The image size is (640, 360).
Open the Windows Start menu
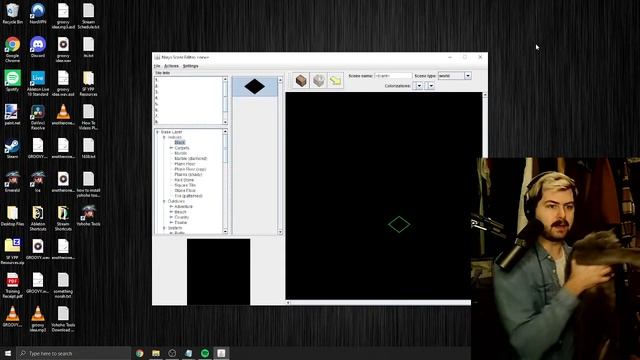(8, 353)
